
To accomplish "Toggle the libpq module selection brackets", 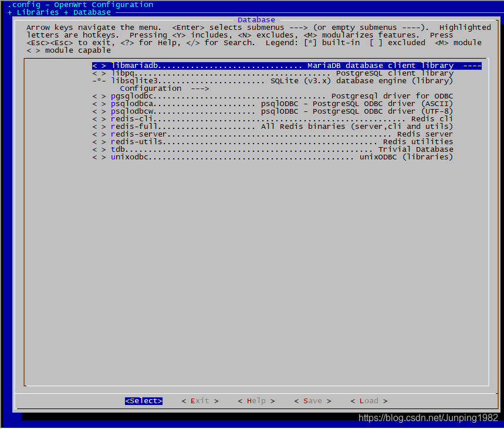I will (99, 73).
